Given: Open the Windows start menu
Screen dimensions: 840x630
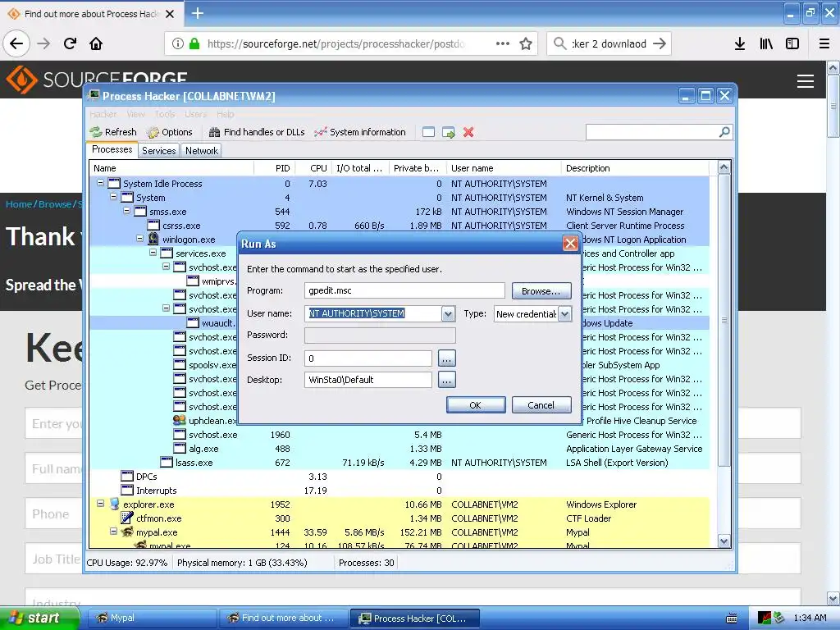Looking at the screenshot, I should coord(39,619).
